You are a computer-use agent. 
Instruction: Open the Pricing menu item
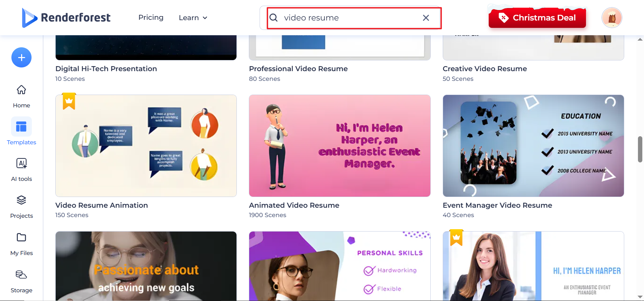[151, 17]
